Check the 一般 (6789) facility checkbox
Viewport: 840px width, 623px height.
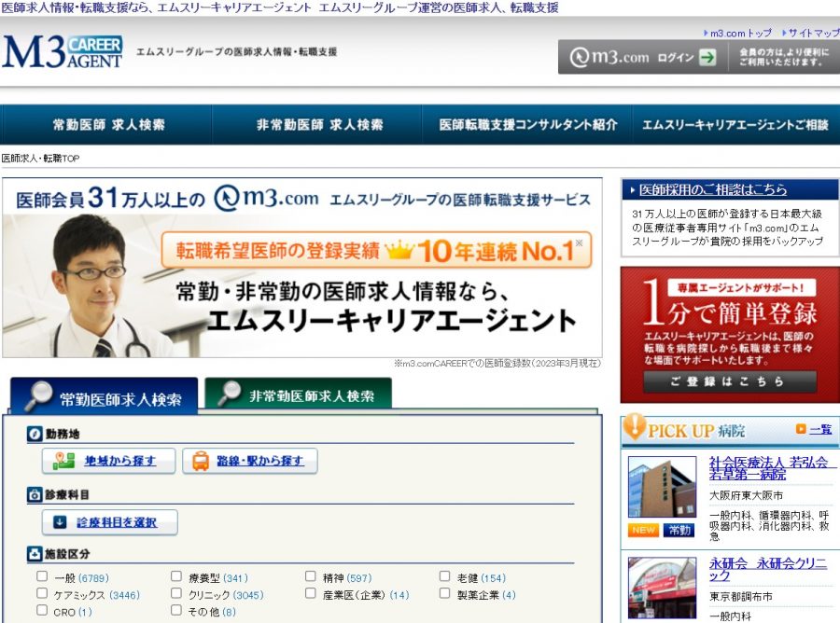pos(42,576)
